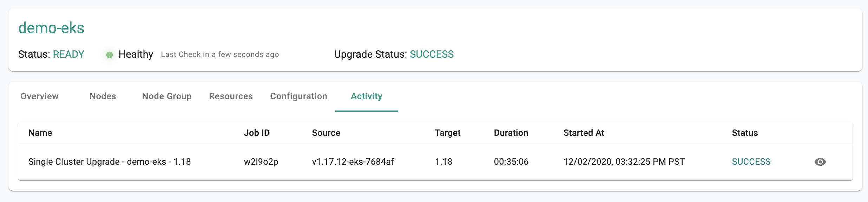Click the SUCCESS status in the job row
This screenshot has width=868, height=202.
click(x=751, y=162)
